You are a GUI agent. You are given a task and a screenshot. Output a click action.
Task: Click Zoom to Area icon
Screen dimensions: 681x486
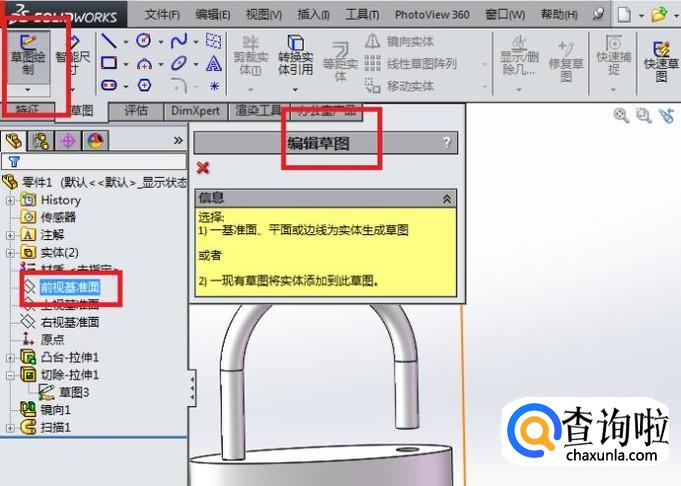(643, 116)
